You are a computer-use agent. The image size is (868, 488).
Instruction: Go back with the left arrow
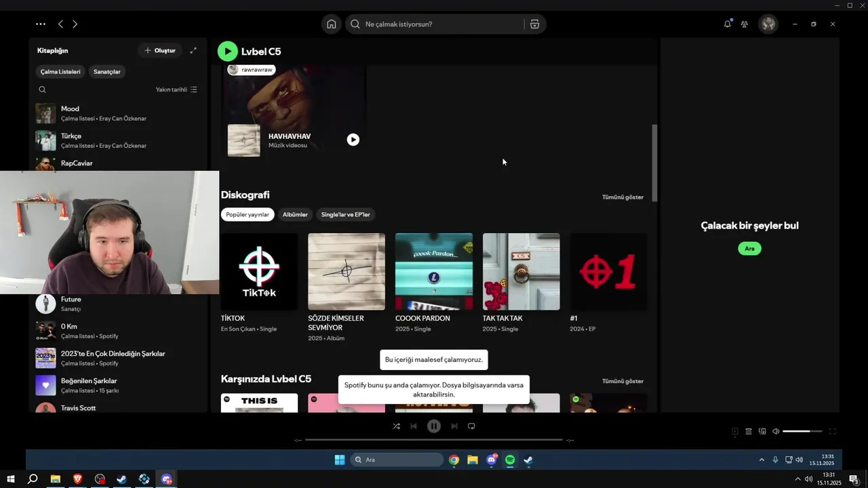click(60, 24)
